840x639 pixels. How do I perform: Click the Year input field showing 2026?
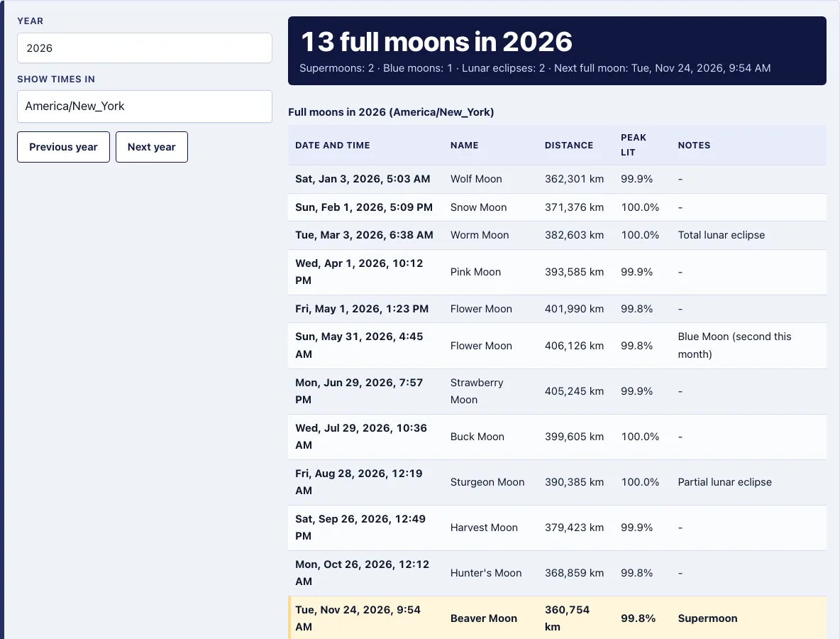pos(145,48)
